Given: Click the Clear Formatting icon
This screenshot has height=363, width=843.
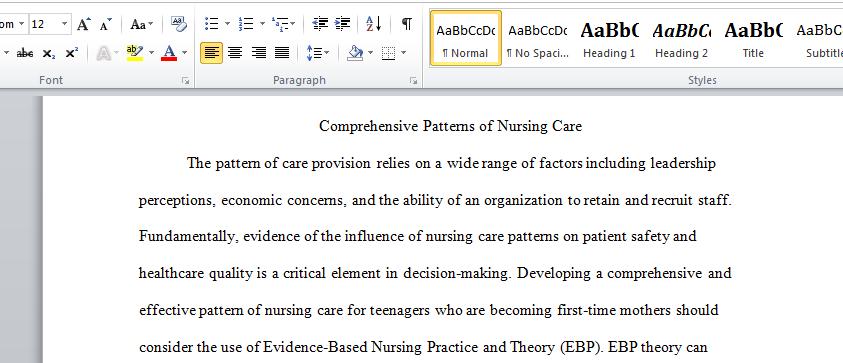Looking at the screenshot, I should pyautogui.click(x=178, y=24).
